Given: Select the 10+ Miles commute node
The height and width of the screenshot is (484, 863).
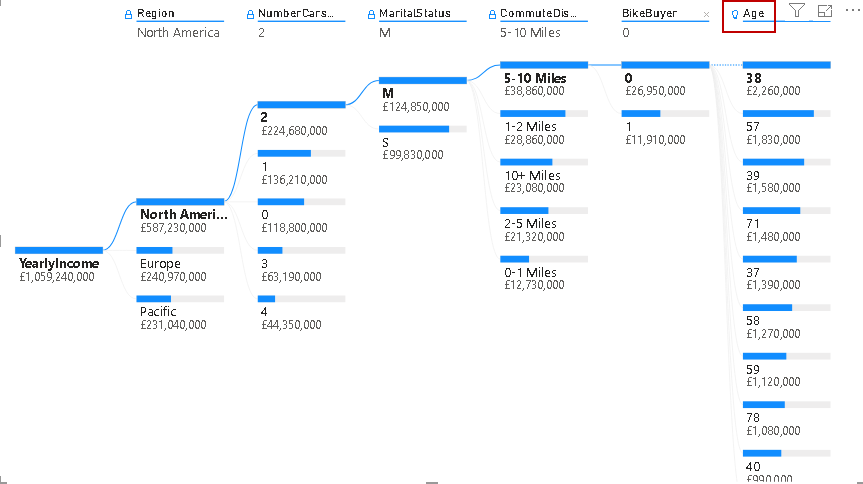Looking at the screenshot, I should coord(532,175).
